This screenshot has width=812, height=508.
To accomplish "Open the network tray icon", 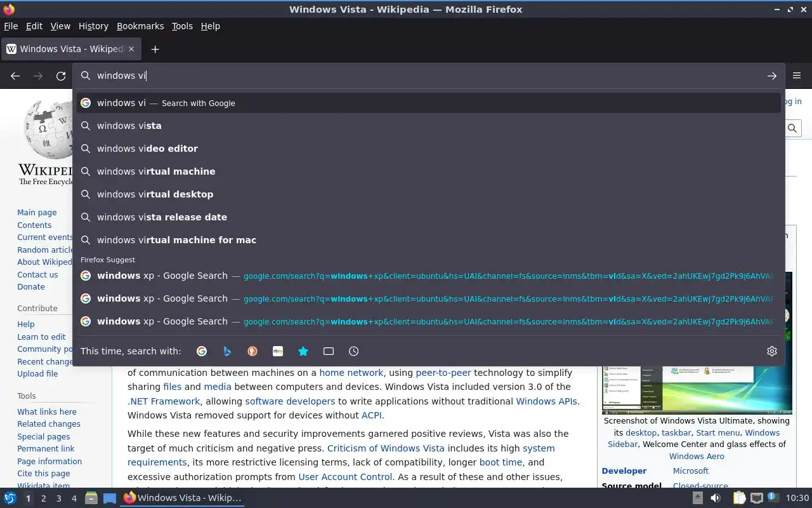I will point(756,498).
